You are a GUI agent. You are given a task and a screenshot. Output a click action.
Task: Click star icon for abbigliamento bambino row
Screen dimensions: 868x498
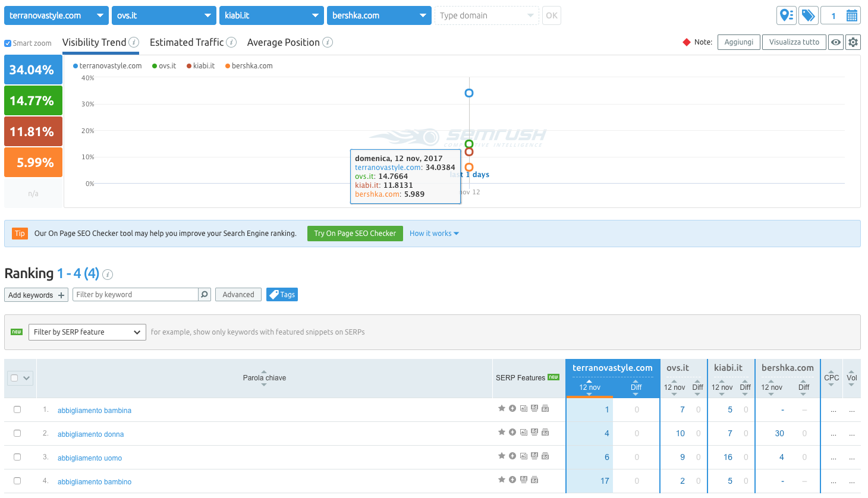502,480
